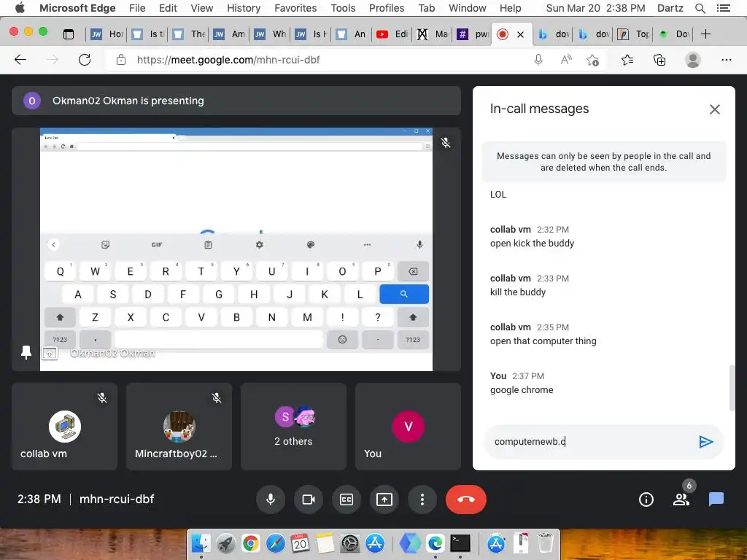The height and width of the screenshot is (560, 747).
Task: Click the You self-view tile
Action: (x=408, y=426)
